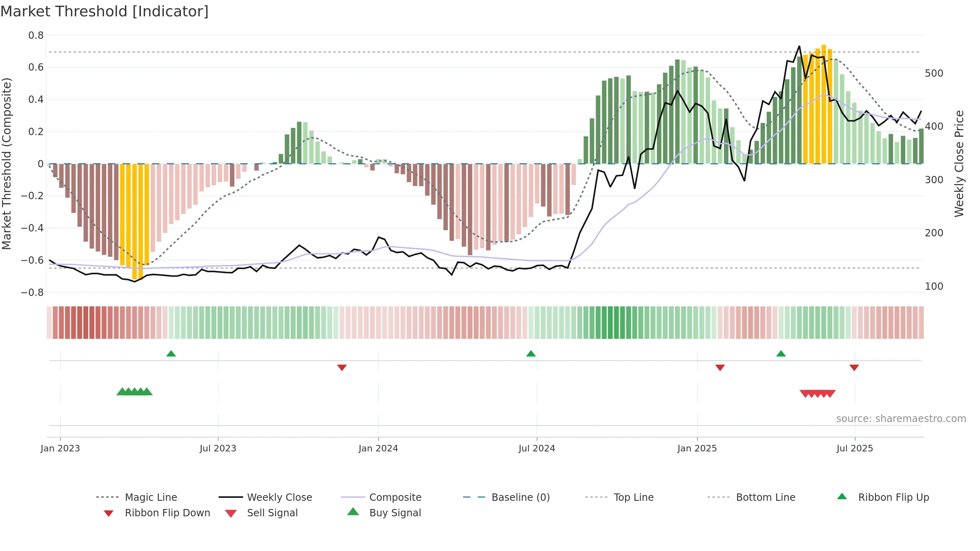Screen dimensions: 980x551
Task: Click the chart title Market Threshold [Indicator]
Action: tap(105, 11)
